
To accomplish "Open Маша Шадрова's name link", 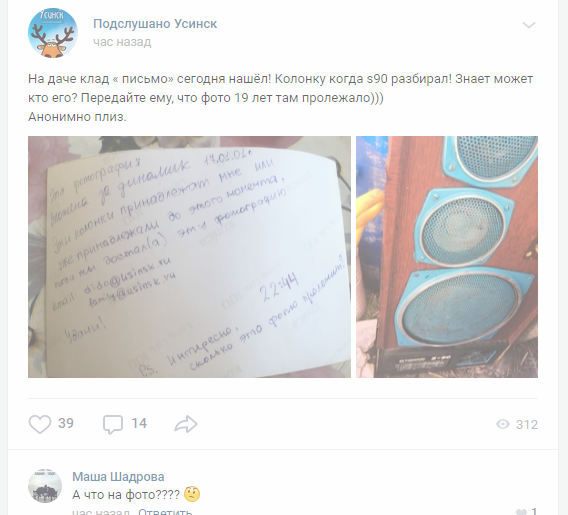I will pyautogui.click(x=118, y=477).
